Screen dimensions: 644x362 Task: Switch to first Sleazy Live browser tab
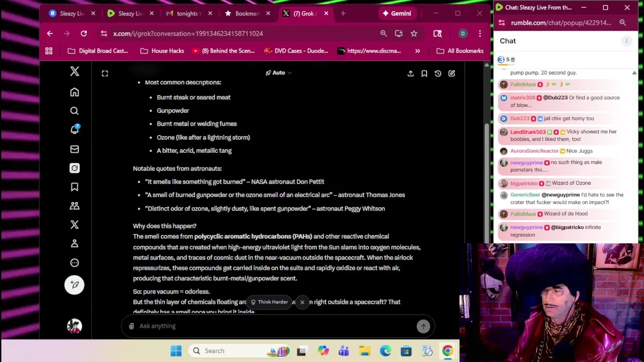[72, 14]
